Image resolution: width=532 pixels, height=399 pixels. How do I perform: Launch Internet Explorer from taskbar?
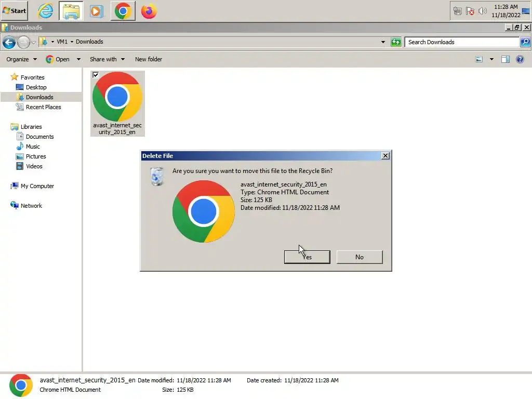[46, 11]
